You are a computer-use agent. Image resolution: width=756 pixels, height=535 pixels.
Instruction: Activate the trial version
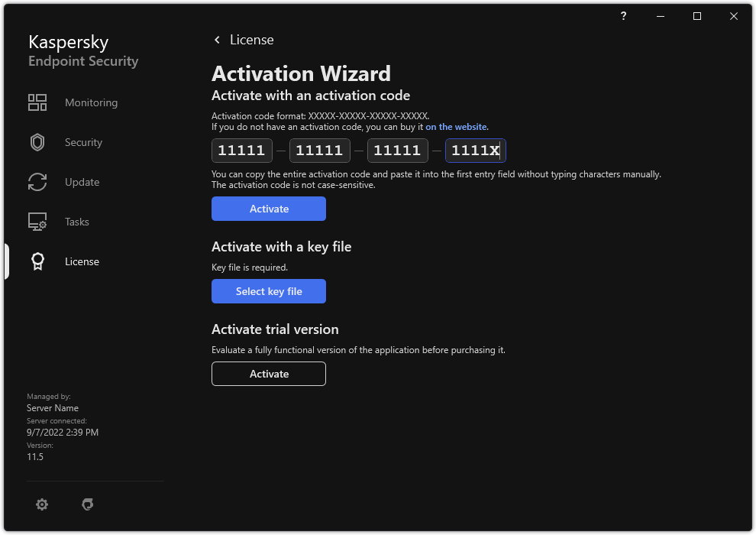[x=268, y=374]
